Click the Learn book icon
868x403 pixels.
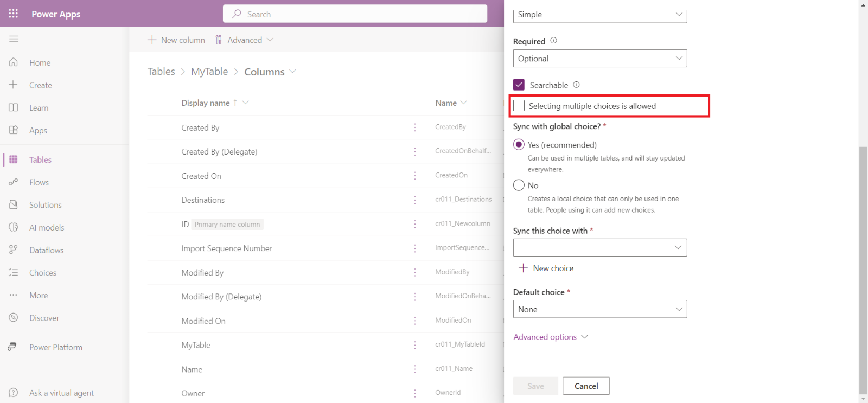click(x=14, y=107)
